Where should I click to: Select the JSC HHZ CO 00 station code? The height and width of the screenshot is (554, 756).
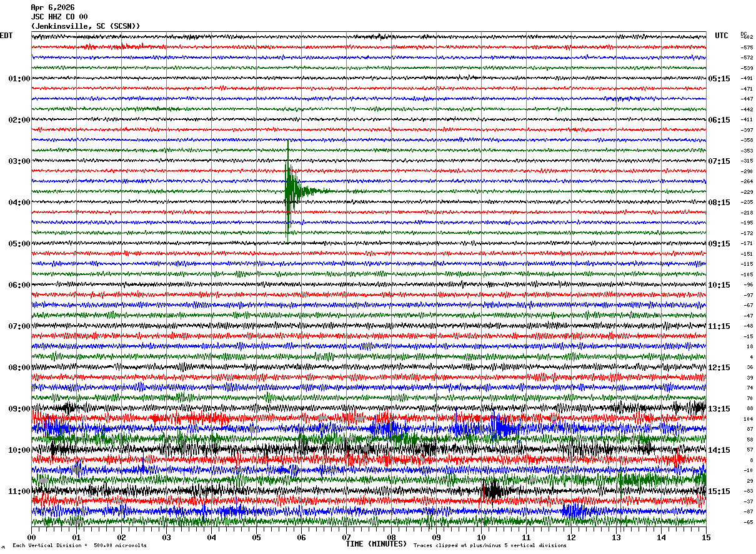click(x=59, y=17)
